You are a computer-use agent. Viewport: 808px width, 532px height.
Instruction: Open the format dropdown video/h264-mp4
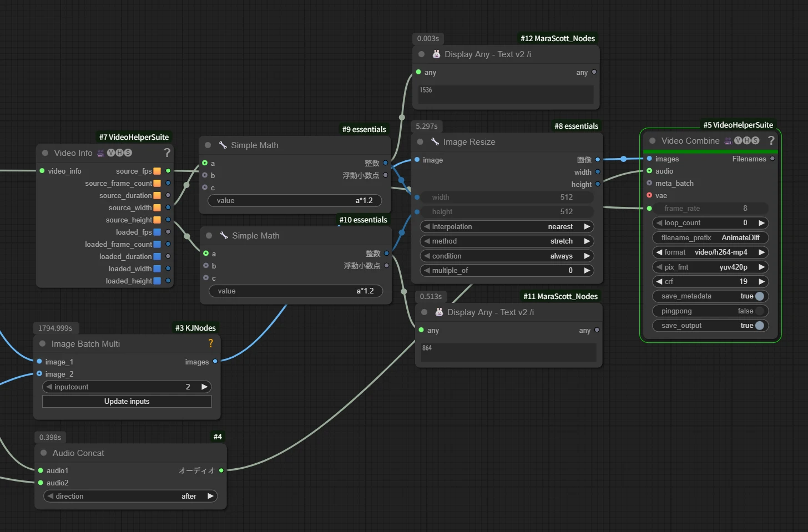(x=710, y=252)
